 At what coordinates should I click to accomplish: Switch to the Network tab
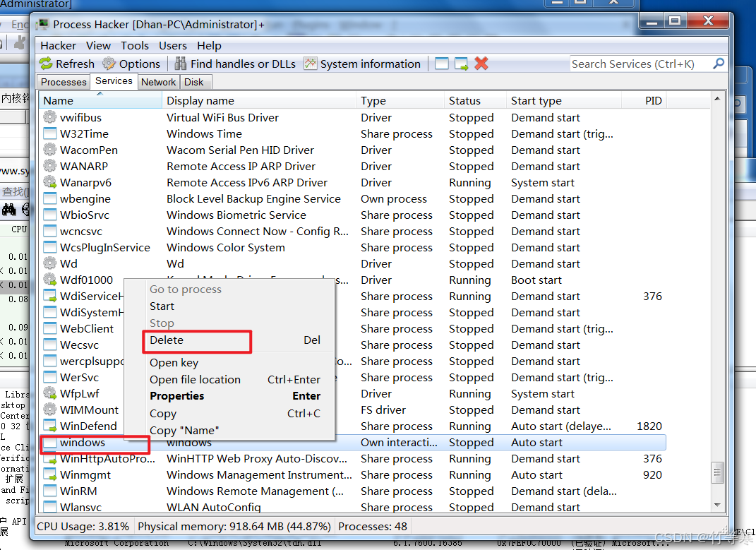[x=158, y=82]
